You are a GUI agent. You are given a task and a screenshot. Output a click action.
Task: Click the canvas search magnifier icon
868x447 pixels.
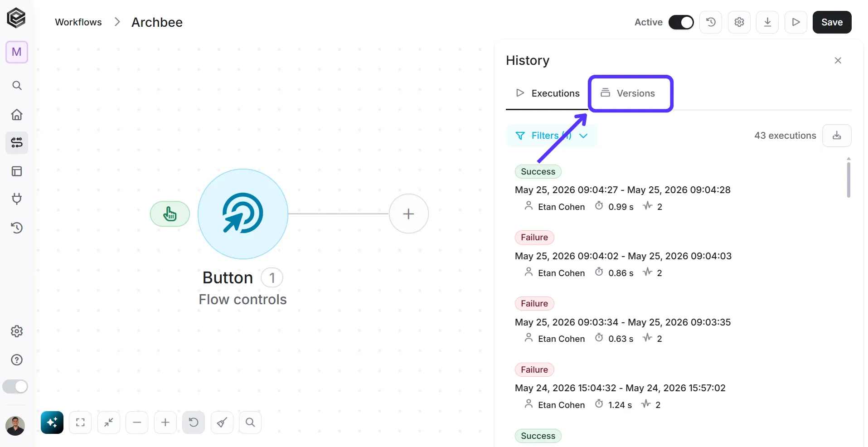coord(250,423)
